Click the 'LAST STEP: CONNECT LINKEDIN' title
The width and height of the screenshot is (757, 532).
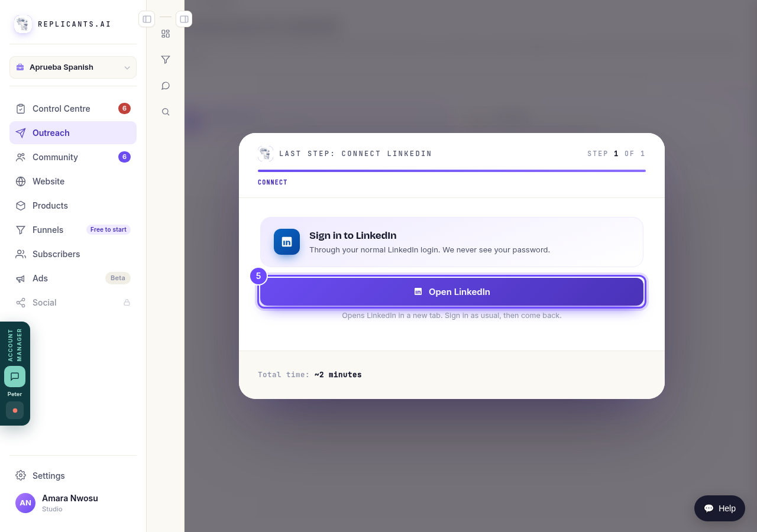click(355, 154)
